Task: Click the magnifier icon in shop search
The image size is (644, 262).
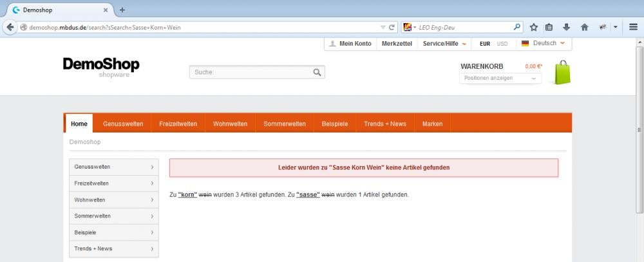Action: click(317, 72)
